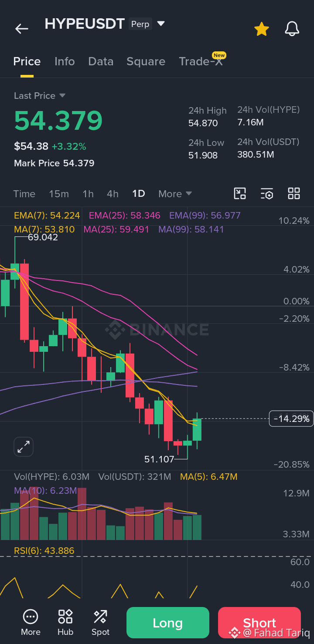Click the RSI(6): 43.886 label
Image resolution: width=314 pixels, height=644 pixels.
click(44, 551)
